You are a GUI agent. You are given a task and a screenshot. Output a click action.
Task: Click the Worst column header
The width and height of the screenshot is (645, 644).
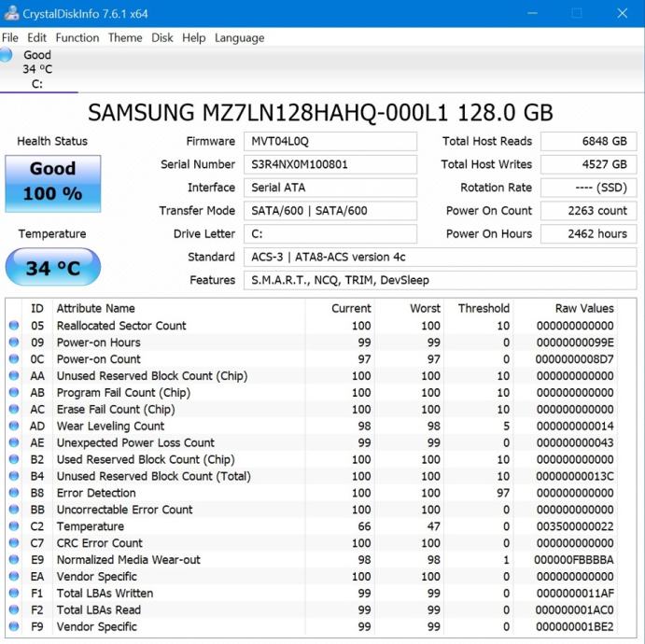click(x=425, y=308)
